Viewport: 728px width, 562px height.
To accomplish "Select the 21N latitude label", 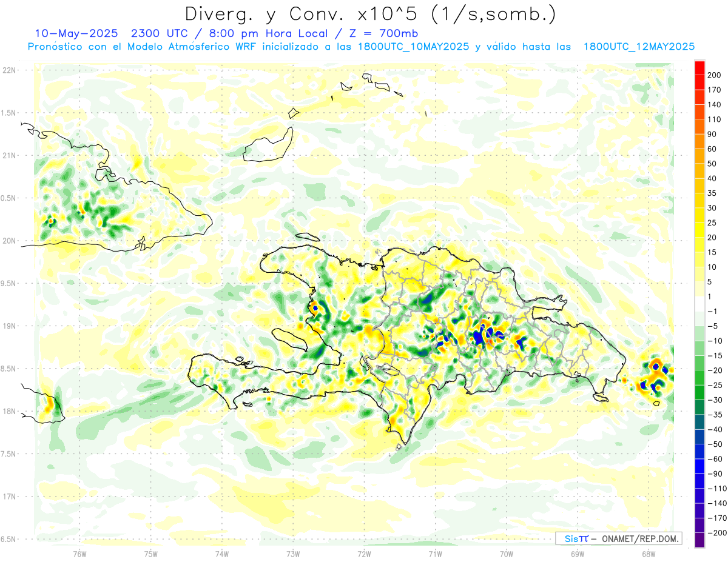I will coord(10,155).
